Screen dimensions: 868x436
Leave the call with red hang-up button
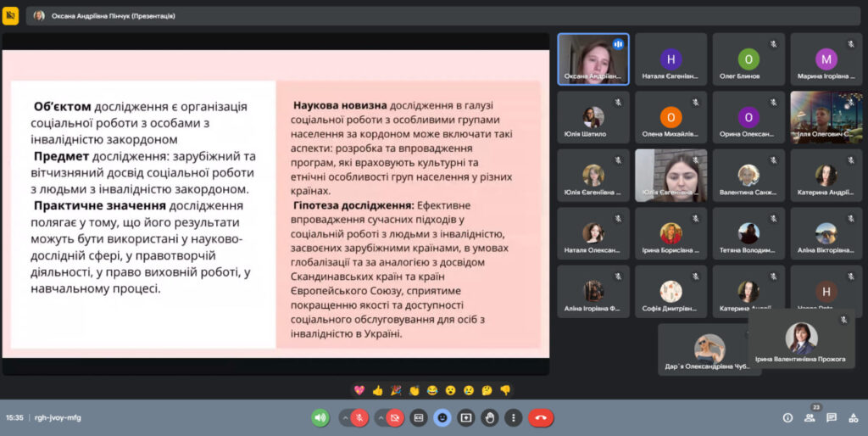point(541,417)
